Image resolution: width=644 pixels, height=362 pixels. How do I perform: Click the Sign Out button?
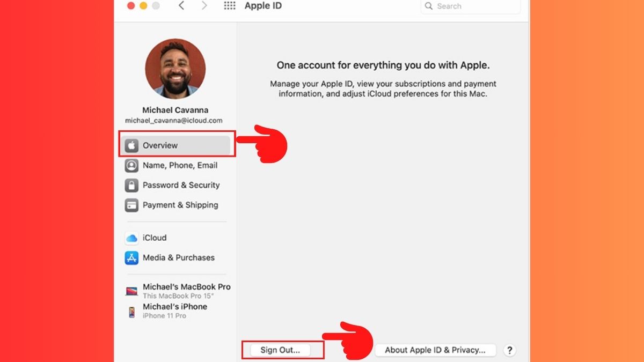click(x=280, y=350)
